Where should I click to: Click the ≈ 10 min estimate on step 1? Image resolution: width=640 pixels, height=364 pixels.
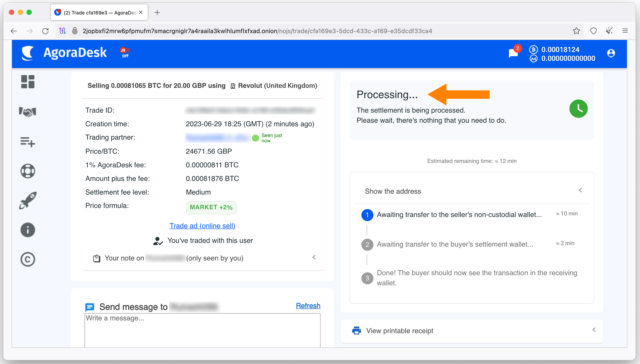click(x=567, y=213)
